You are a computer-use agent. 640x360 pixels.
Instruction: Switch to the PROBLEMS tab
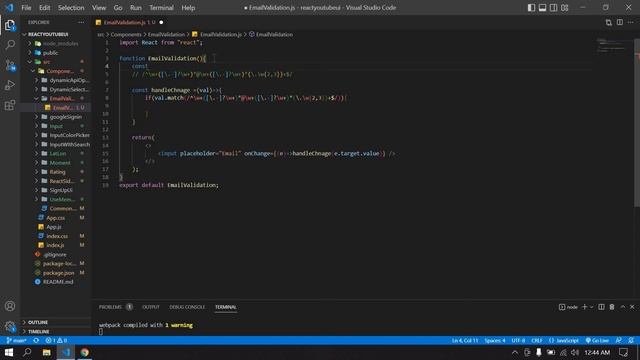(x=116, y=307)
